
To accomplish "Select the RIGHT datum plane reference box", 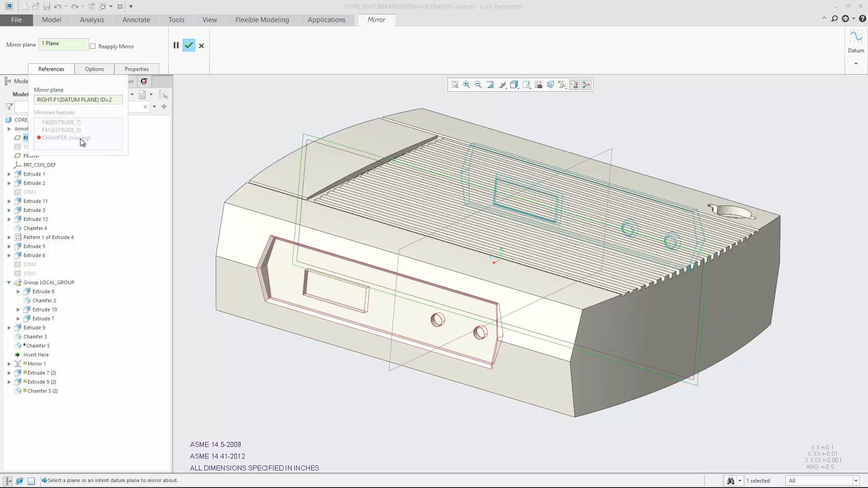I will (x=78, y=100).
